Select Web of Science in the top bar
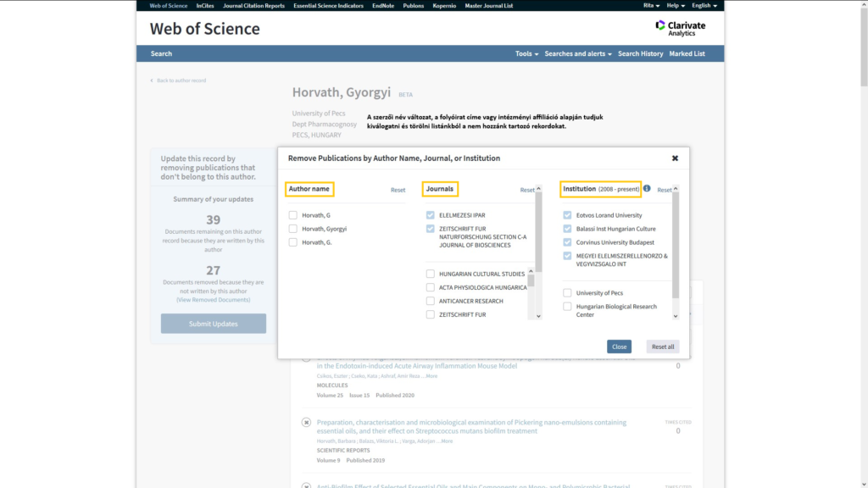868x488 pixels. coord(169,6)
